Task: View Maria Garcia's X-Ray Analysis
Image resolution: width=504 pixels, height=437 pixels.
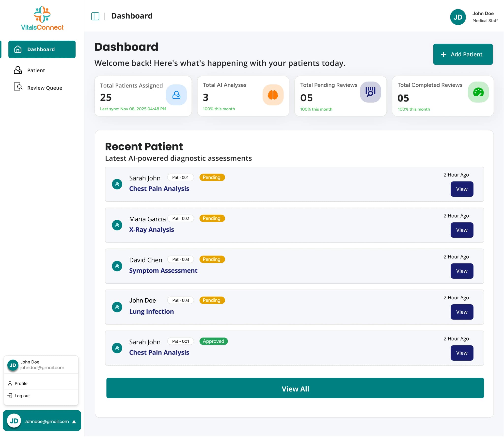Action: tap(462, 230)
